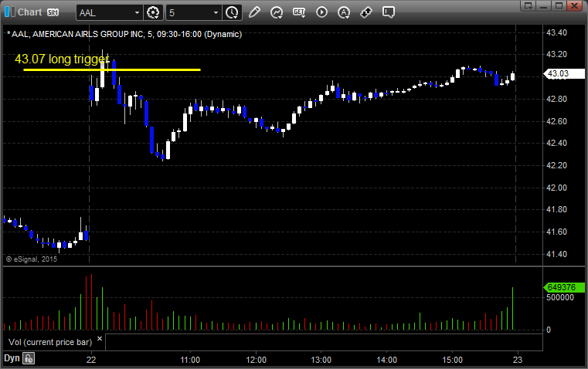
Task: Click the 42.00 price scale label
Action: (x=556, y=188)
